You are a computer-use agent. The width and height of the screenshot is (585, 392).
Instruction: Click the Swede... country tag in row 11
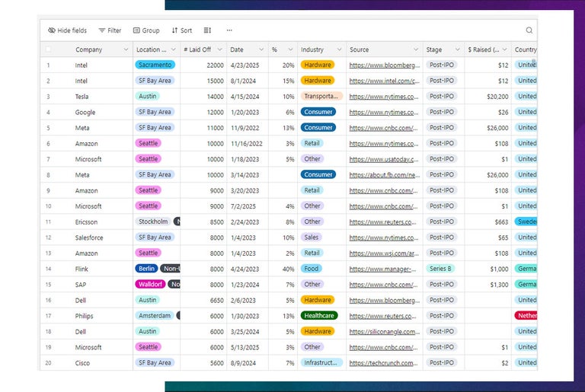[x=526, y=221]
